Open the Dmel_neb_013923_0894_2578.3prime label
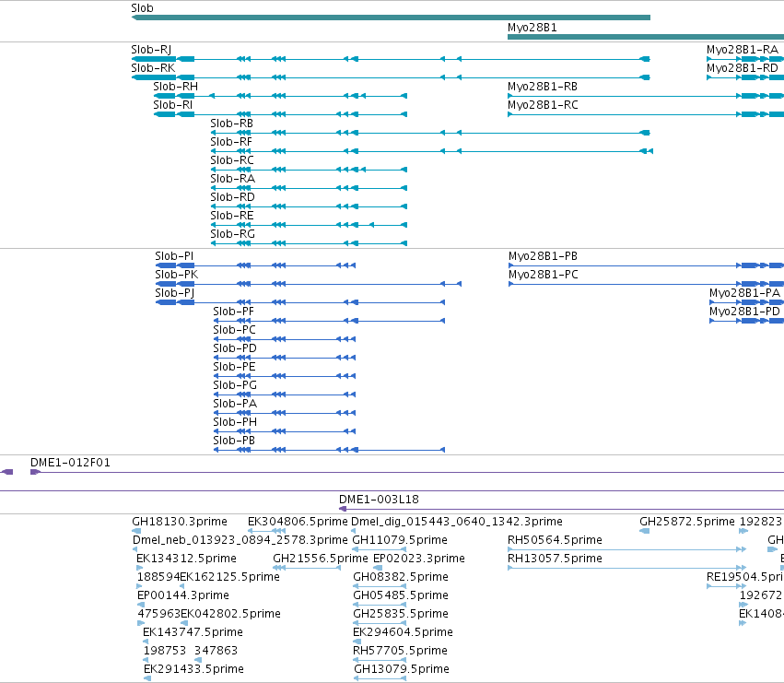Image resolution: width=784 pixels, height=683 pixels. pos(240,540)
